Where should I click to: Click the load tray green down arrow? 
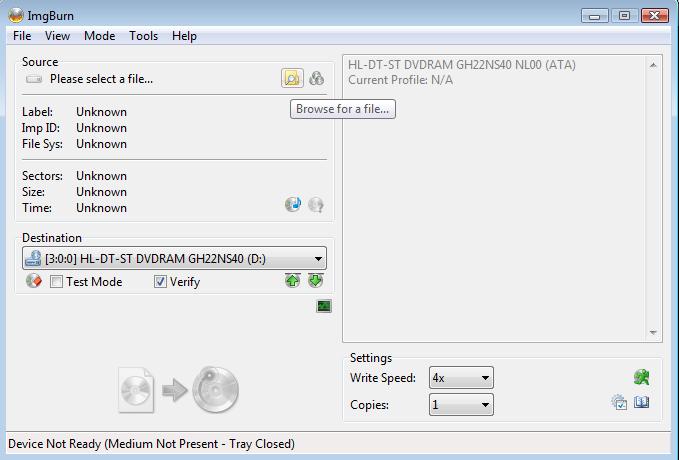(316, 281)
